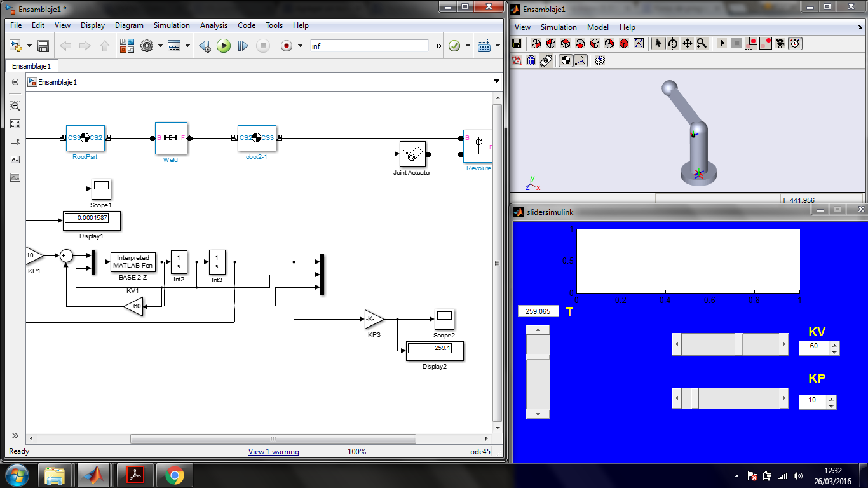868x488 pixels.
Task: Open the Code menu
Action: click(x=247, y=25)
